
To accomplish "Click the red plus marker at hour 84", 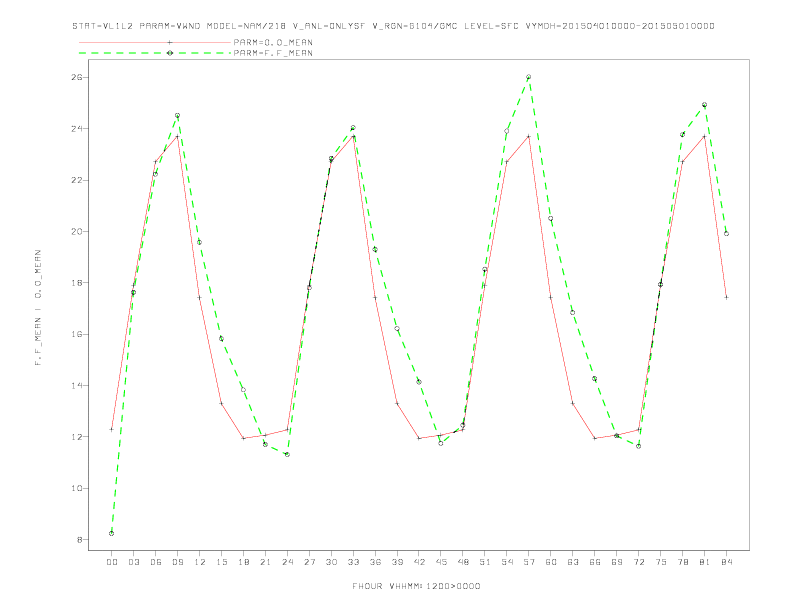I will pos(726,297).
